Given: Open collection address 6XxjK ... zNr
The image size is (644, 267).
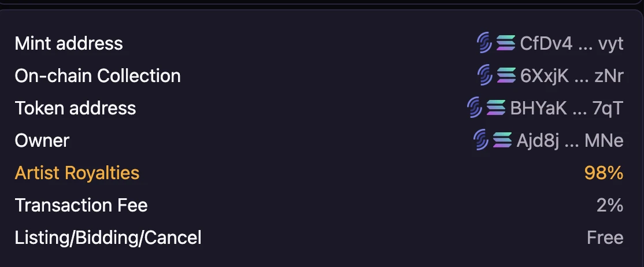Looking at the screenshot, I should tap(572, 75).
